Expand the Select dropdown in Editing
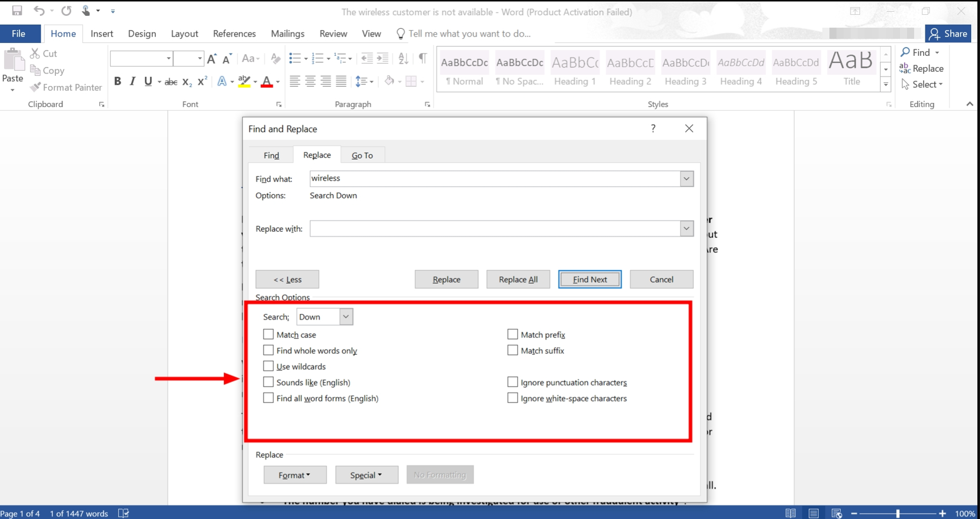Screen dimensions: 980x519 pyautogui.click(x=922, y=84)
